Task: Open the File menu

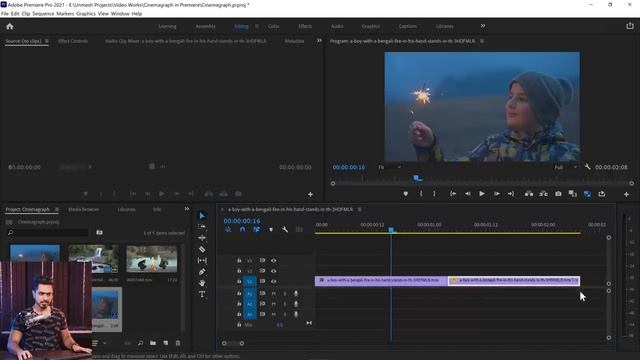Action: click(x=5, y=13)
